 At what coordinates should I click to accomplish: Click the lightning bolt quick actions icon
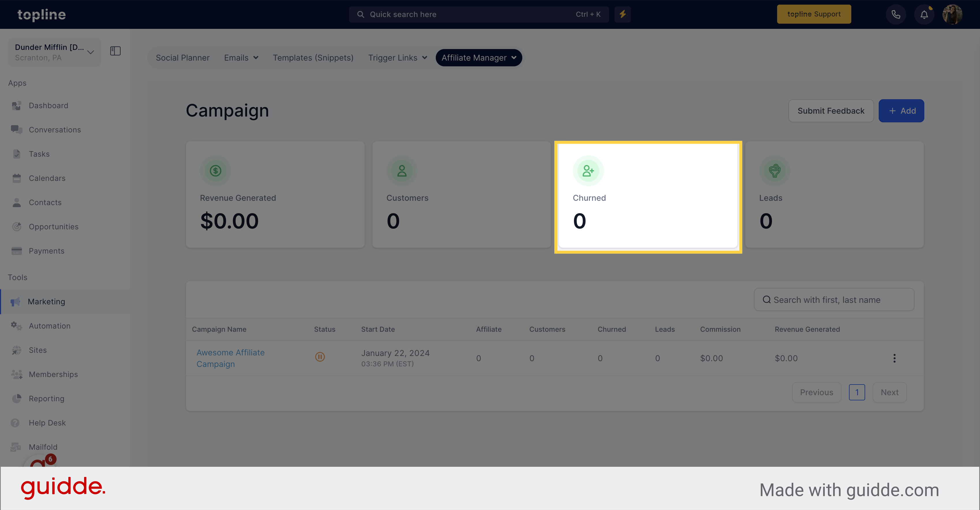(622, 14)
